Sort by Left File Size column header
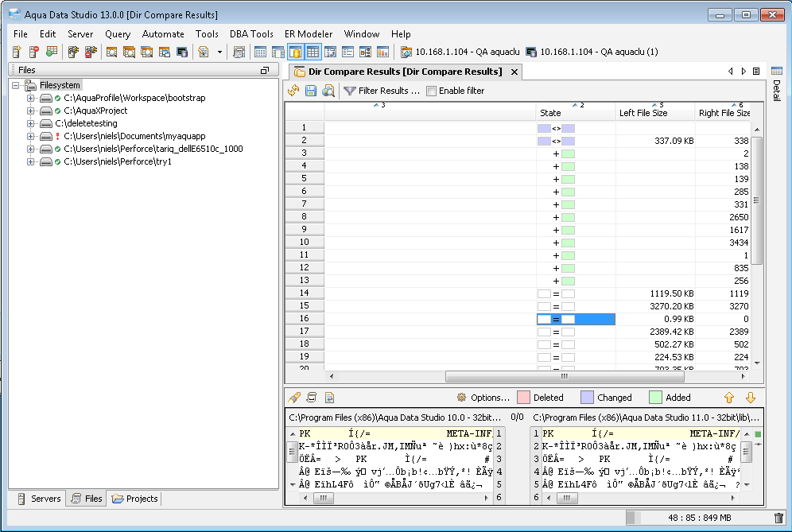The image size is (792, 532). [x=655, y=111]
